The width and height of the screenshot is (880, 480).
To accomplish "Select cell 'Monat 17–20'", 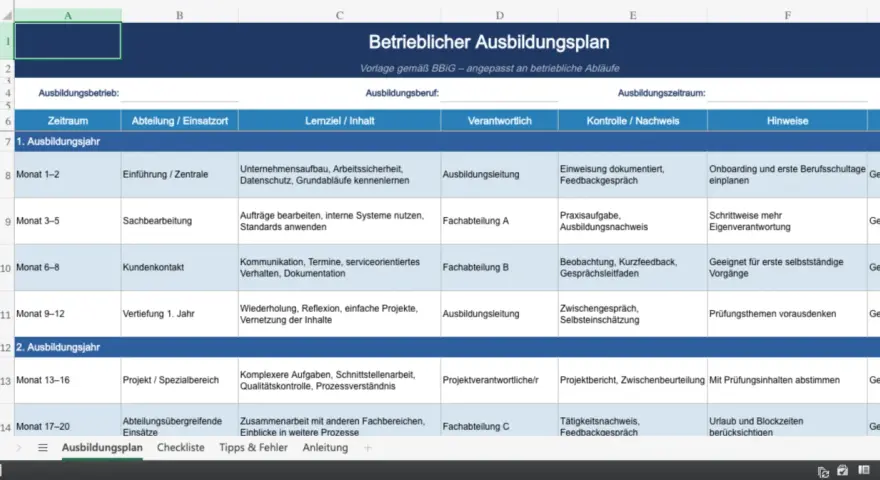I will pyautogui.click(x=68, y=420).
